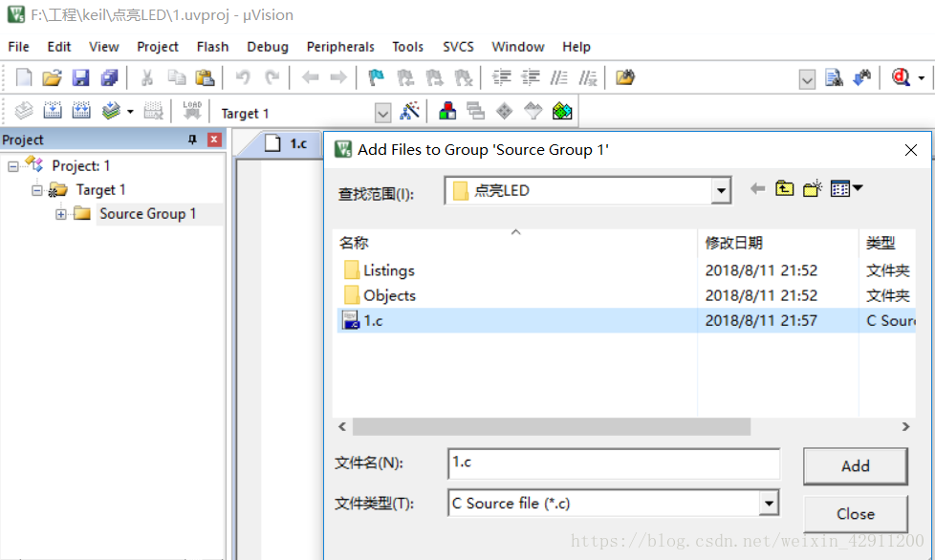The width and height of the screenshot is (935, 560).
Task: Cut selection with scissors icon
Action: 146,77
